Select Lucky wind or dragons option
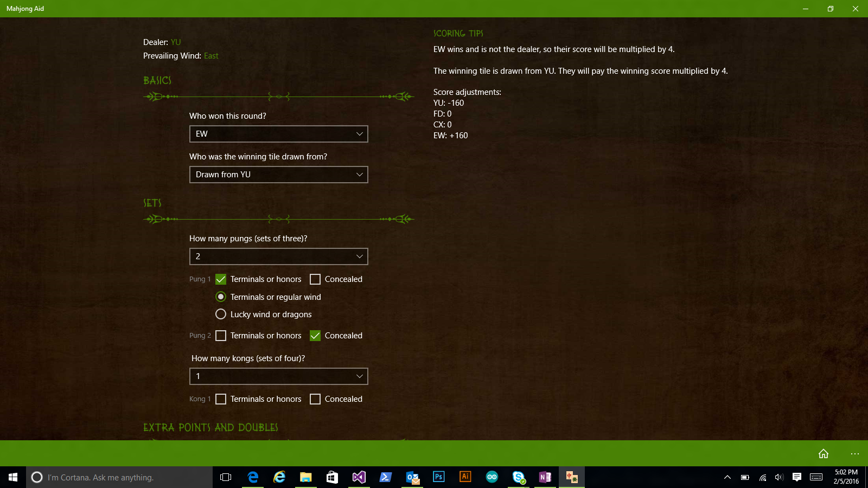The width and height of the screenshot is (868, 488). click(x=221, y=314)
